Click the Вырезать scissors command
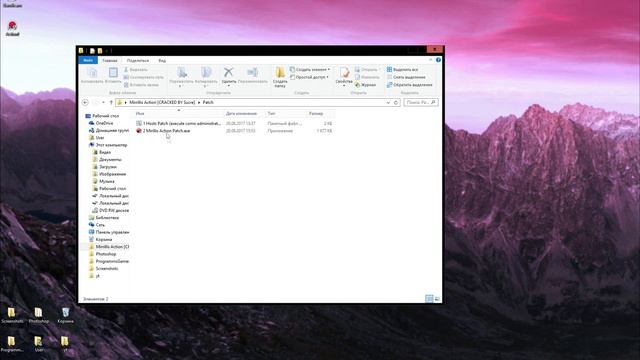Viewport: 640px width, 360px height. click(135, 70)
